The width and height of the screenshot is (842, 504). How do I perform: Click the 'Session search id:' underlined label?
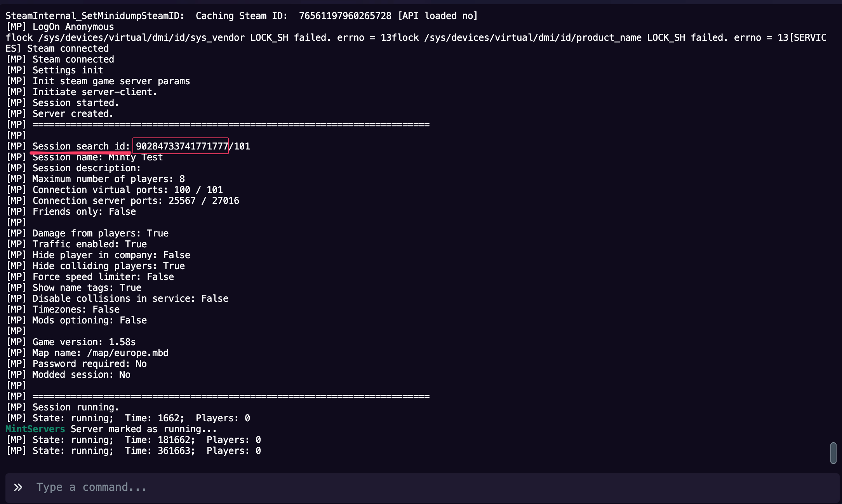coord(81,146)
